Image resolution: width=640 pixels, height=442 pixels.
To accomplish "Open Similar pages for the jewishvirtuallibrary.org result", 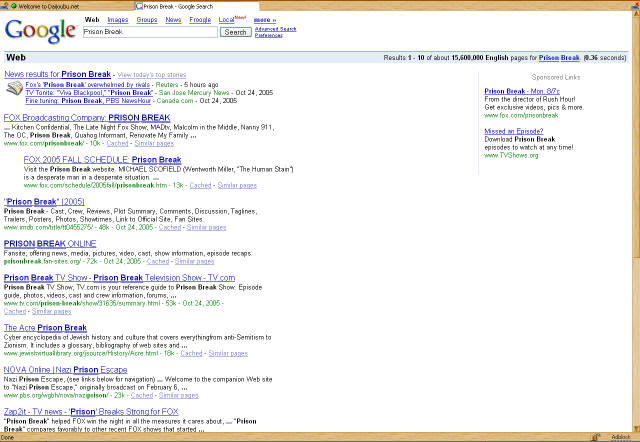I will pos(228,353).
